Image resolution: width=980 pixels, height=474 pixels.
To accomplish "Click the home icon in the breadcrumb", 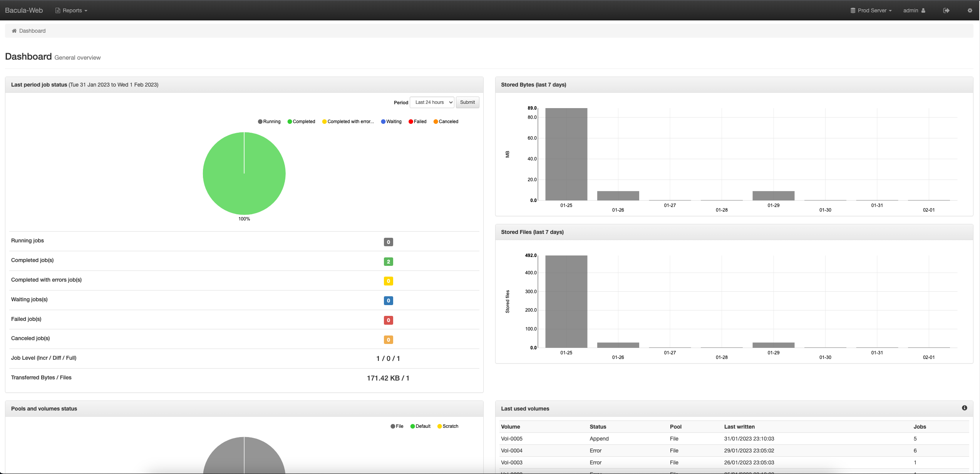I will 14,31.
